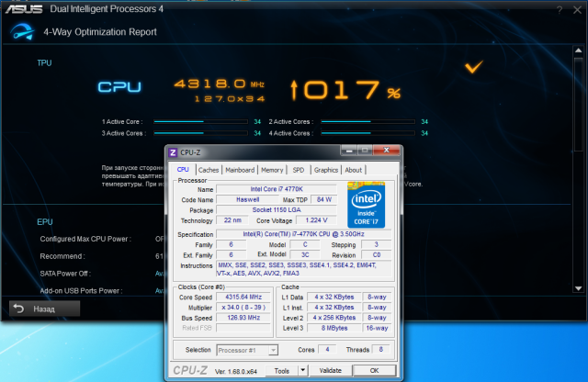Open the help question mark in the ASUS window
Viewport: 588px width, 382px height.
click(x=560, y=10)
